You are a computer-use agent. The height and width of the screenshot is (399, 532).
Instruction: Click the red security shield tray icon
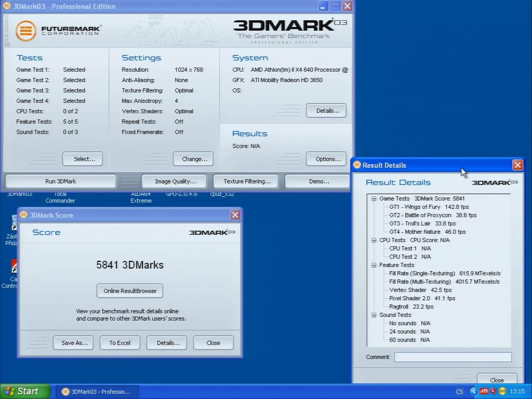click(x=493, y=391)
